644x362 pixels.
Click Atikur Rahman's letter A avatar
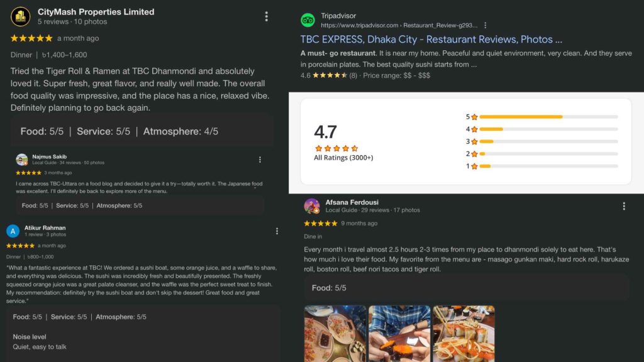click(13, 231)
